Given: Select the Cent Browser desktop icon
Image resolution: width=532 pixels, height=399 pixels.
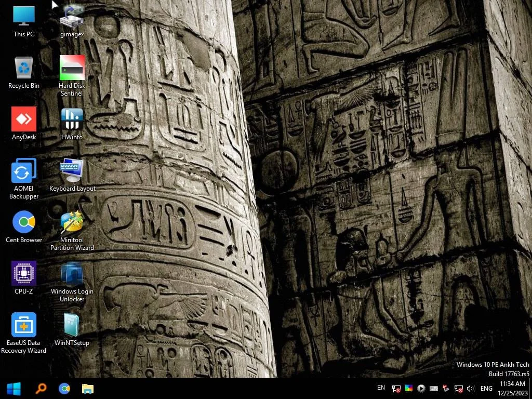Looking at the screenshot, I should tap(24, 227).
